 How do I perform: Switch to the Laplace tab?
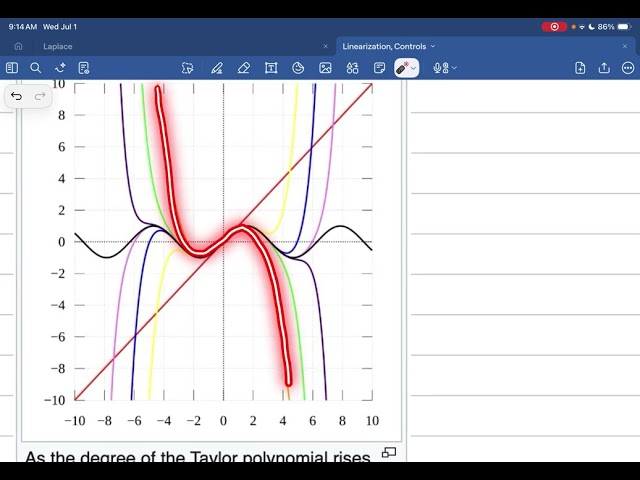(58, 47)
